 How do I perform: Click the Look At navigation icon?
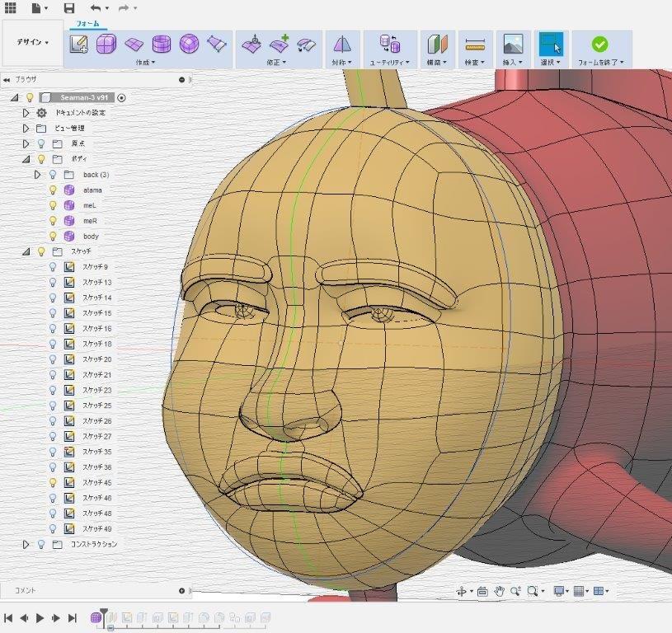point(482,592)
